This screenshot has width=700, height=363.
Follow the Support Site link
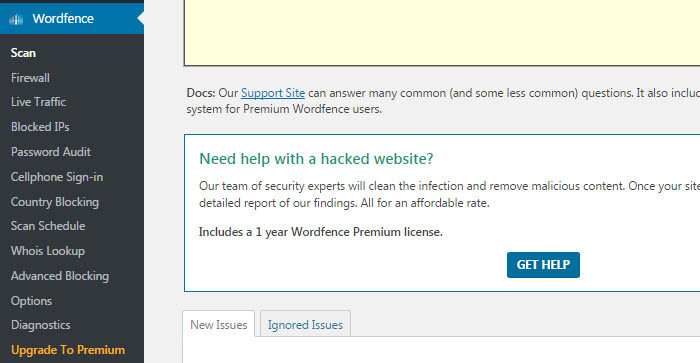[273, 93]
